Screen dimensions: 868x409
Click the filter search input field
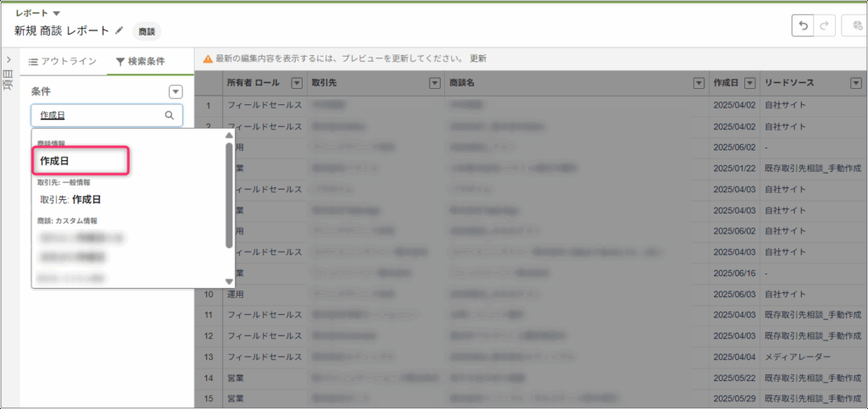(97, 115)
